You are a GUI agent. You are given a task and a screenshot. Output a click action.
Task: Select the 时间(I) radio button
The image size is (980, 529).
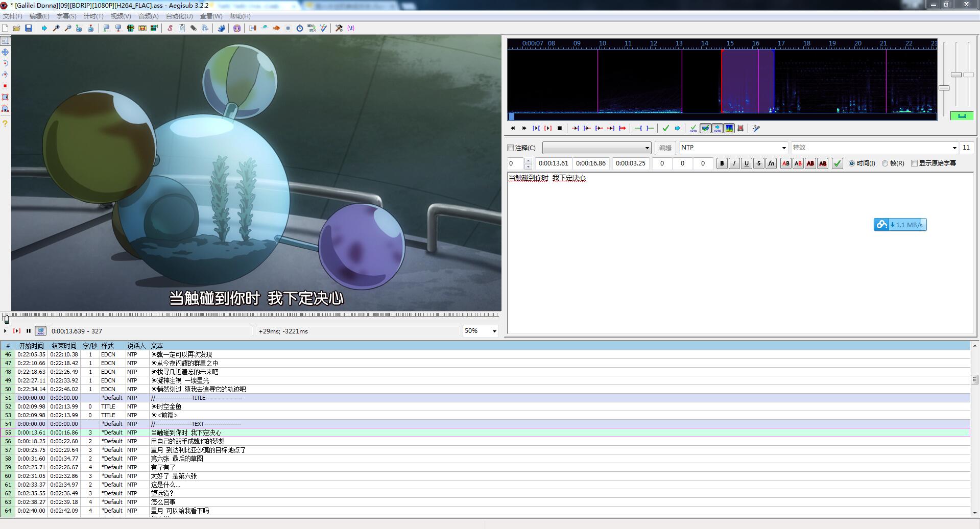[x=851, y=163]
